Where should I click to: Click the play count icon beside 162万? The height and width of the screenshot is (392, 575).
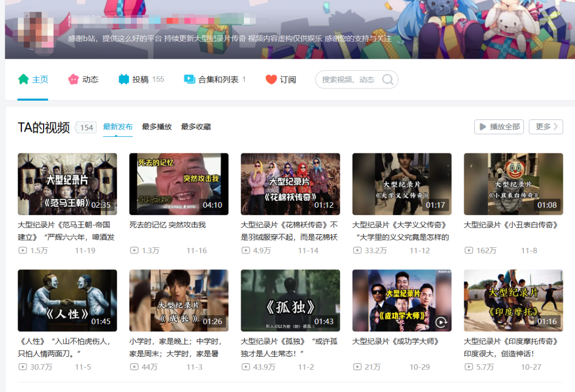click(x=469, y=250)
